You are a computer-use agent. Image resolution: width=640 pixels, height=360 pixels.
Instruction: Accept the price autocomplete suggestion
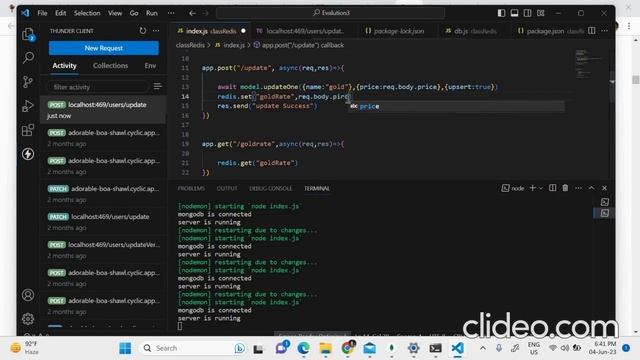tap(456, 106)
